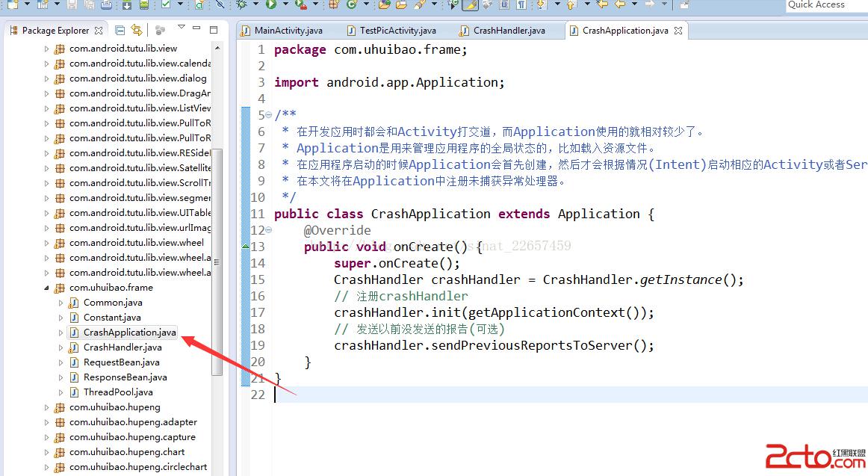Click the Print toolbar icon
The image size is (868, 476).
(106, 4)
